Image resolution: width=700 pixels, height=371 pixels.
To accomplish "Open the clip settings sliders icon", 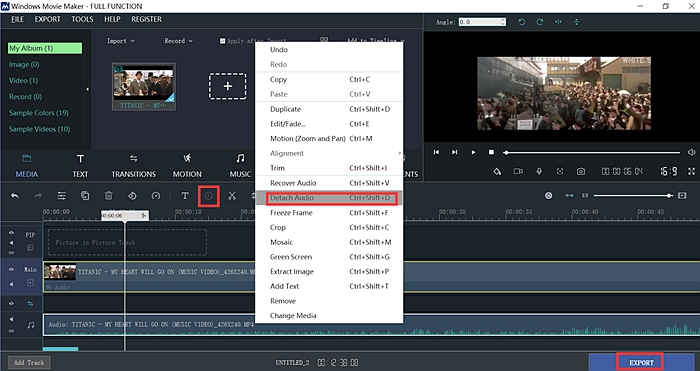I will (x=62, y=196).
